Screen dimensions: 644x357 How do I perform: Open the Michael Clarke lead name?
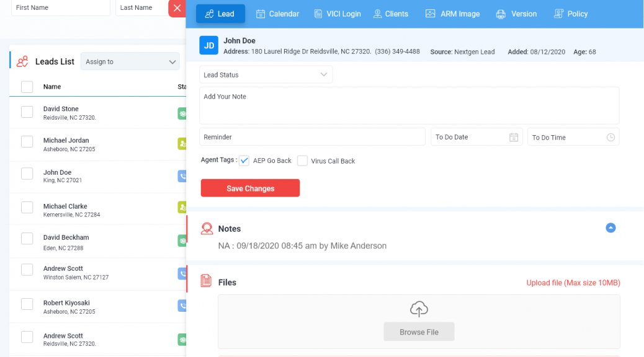(x=65, y=206)
